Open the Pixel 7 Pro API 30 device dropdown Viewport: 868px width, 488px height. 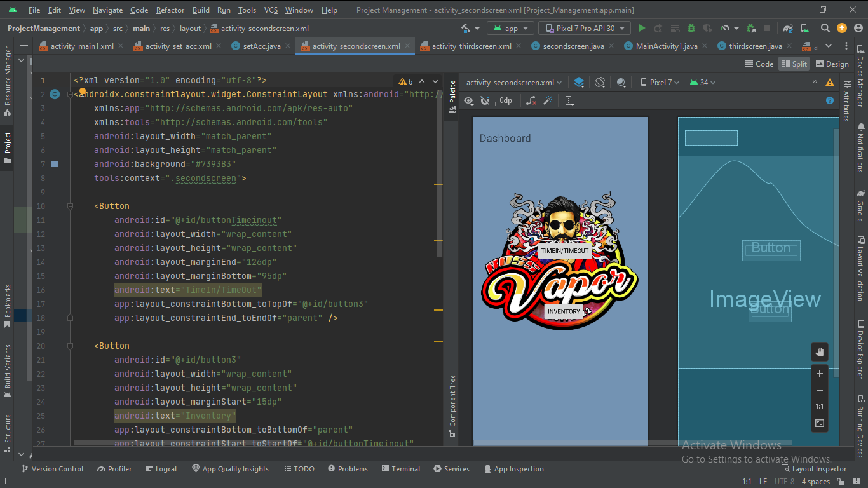coord(585,29)
